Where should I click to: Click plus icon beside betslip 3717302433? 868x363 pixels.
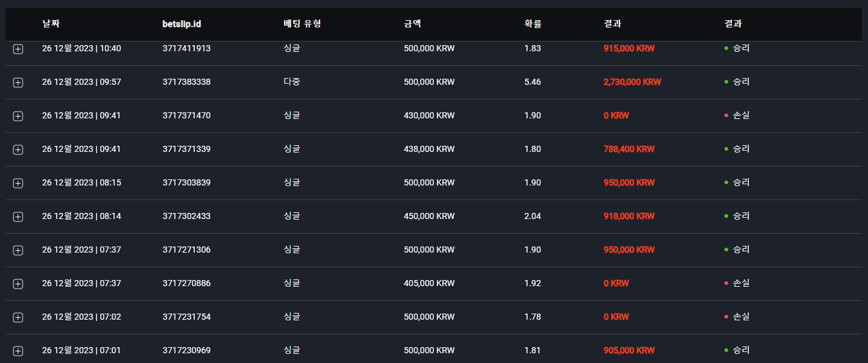pyautogui.click(x=18, y=217)
